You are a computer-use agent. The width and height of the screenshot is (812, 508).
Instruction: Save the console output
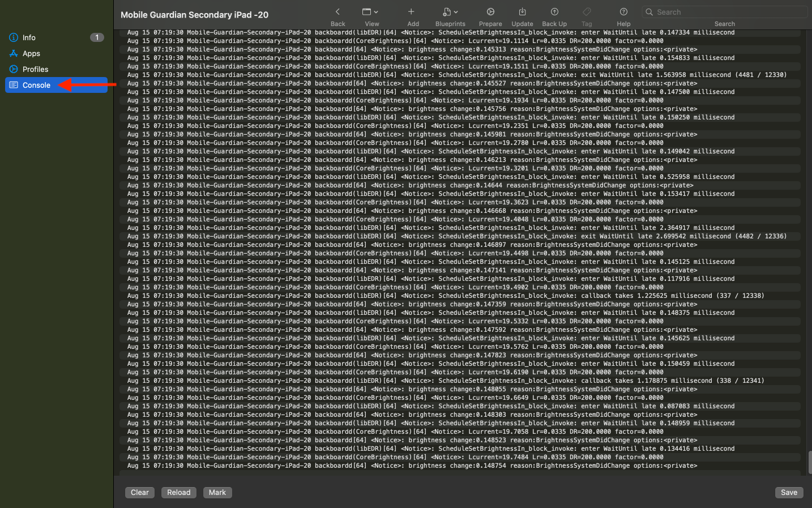(789, 492)
